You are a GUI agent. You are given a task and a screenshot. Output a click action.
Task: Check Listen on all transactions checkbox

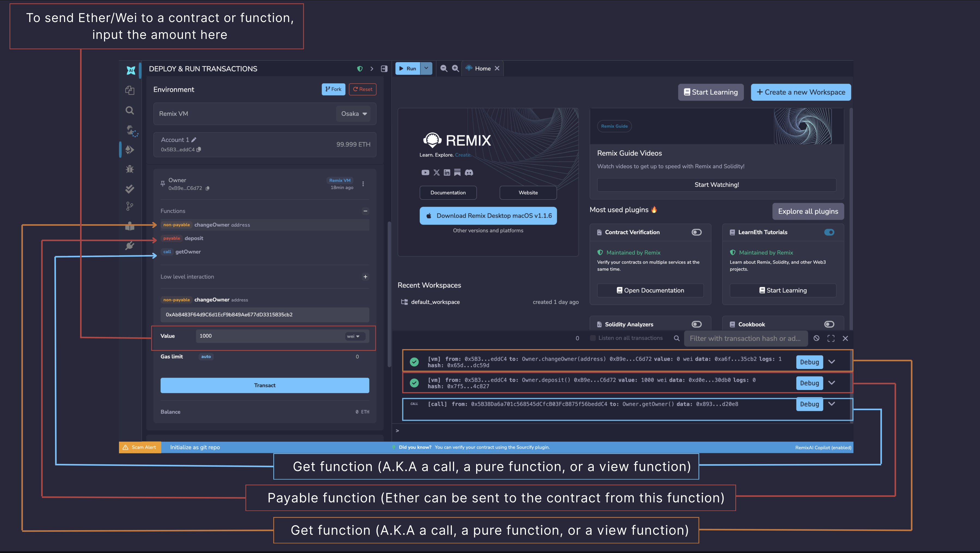593,338
